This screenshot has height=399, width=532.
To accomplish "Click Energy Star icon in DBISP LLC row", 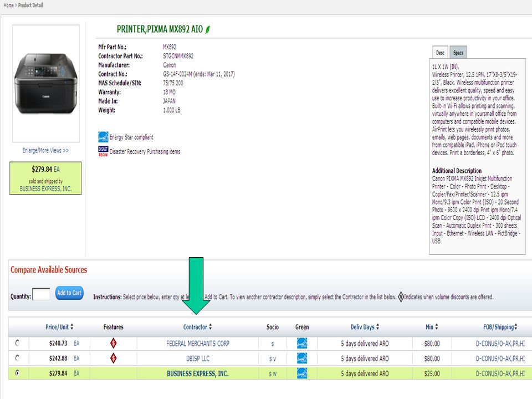I will coord(302,359).
